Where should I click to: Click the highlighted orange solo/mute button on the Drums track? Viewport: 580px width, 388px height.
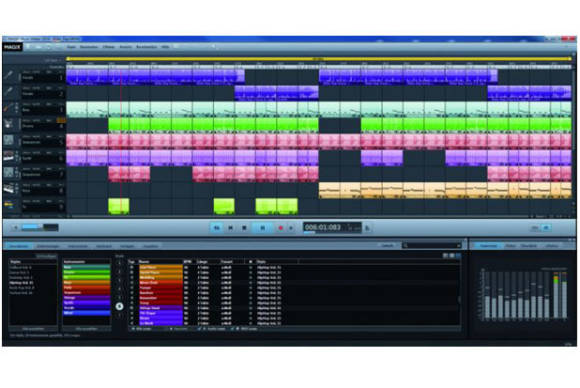click(x=61, y=120)
